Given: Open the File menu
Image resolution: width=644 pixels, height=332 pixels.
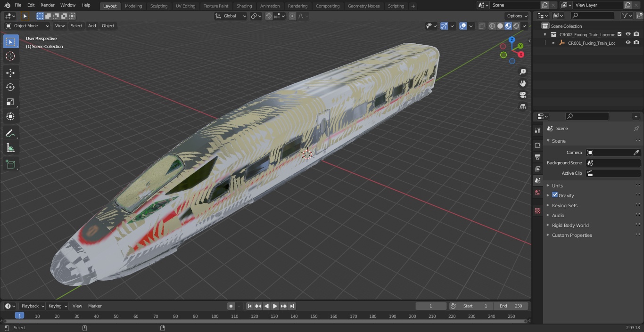Looking at the screenshot, I should click(x=18, y=5).
